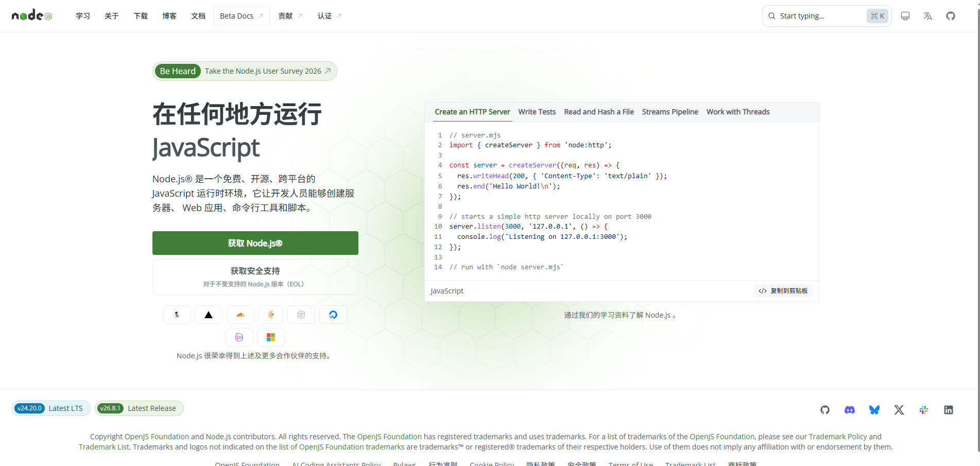Screen dimensions: 980x466
Task: Open the Cloudflare orange cloud partner logo
Action: point(240,315)
